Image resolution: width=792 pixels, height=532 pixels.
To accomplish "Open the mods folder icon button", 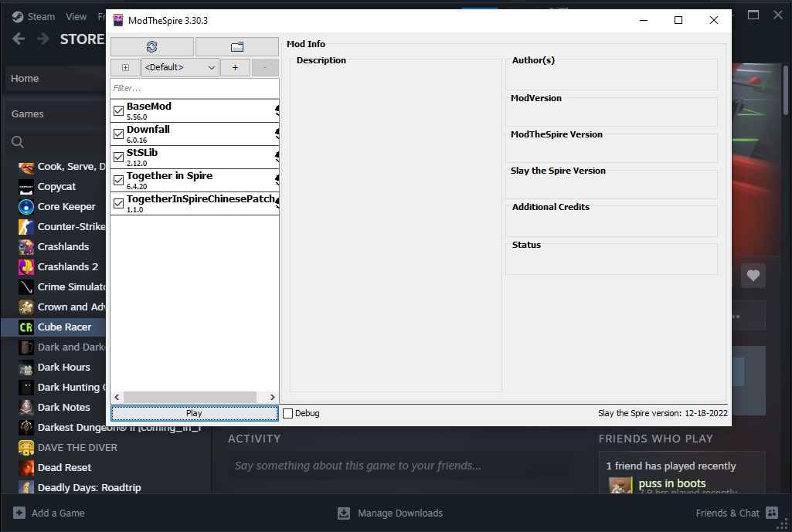I will tap(237, 46).
